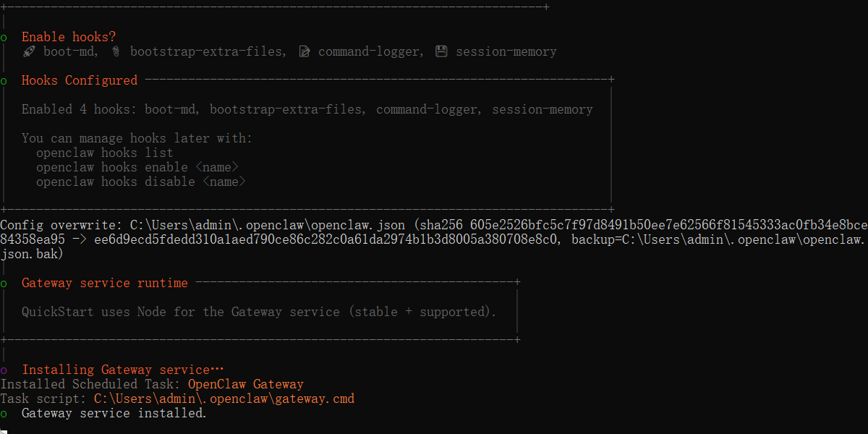Click the purple circle beside Installing Gateway service
The image size is (868, 434).
point(4,370)
